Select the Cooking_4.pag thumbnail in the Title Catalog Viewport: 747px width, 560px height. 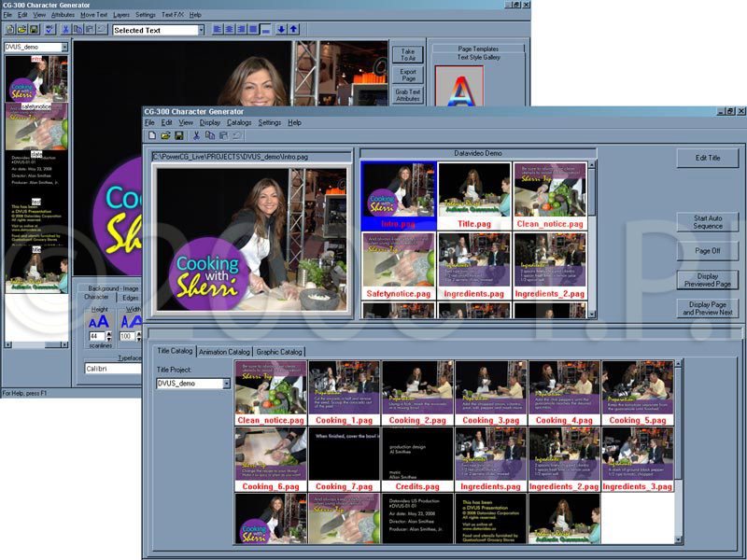[x=564, y=393]
